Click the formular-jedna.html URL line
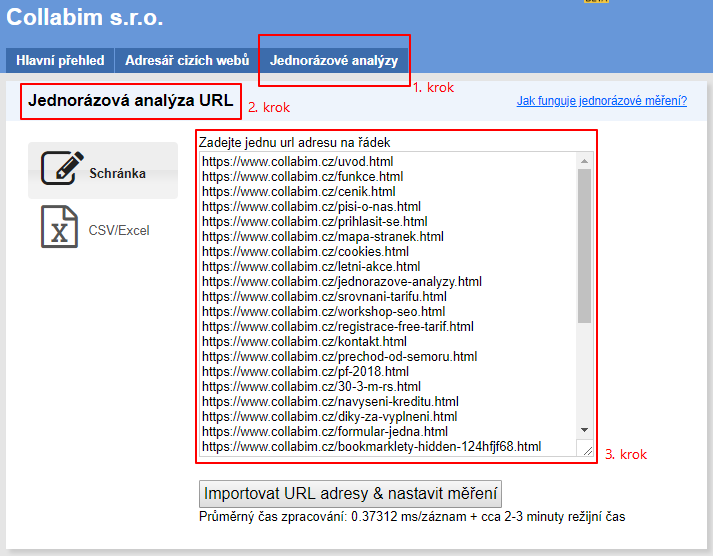 325,431
